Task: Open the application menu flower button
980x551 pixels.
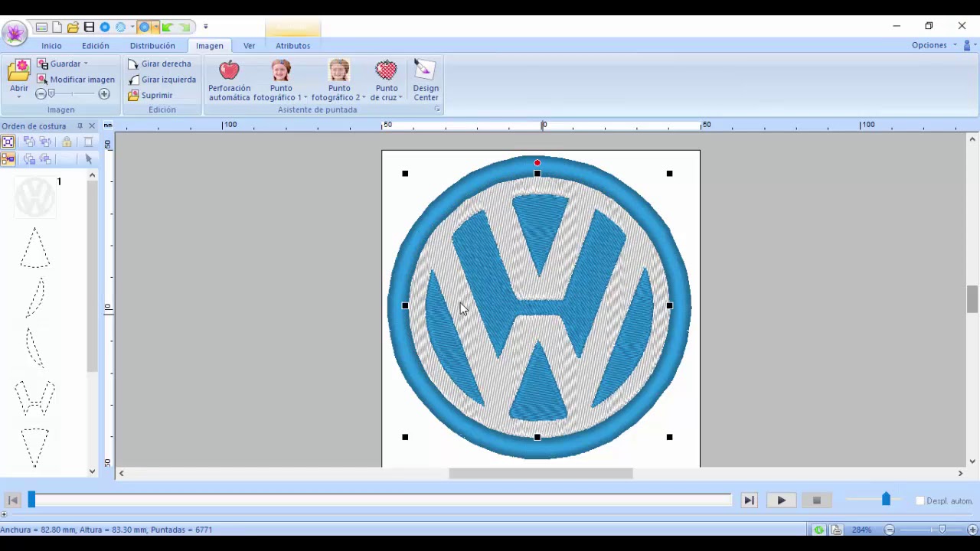Action: [x=15, y=32]
